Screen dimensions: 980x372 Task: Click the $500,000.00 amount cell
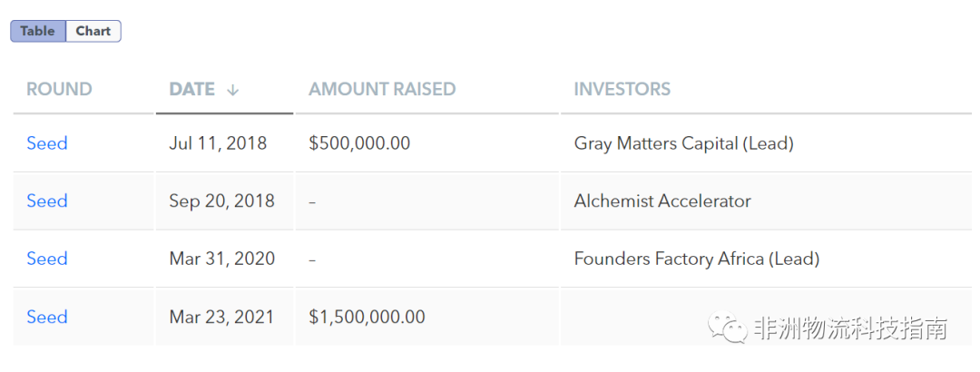tap(359, 143)
